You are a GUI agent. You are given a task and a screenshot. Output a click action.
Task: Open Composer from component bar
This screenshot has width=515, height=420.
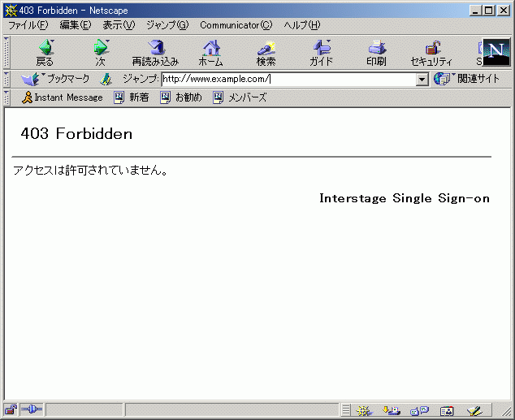pyautogui.click(x=474, y=410)
